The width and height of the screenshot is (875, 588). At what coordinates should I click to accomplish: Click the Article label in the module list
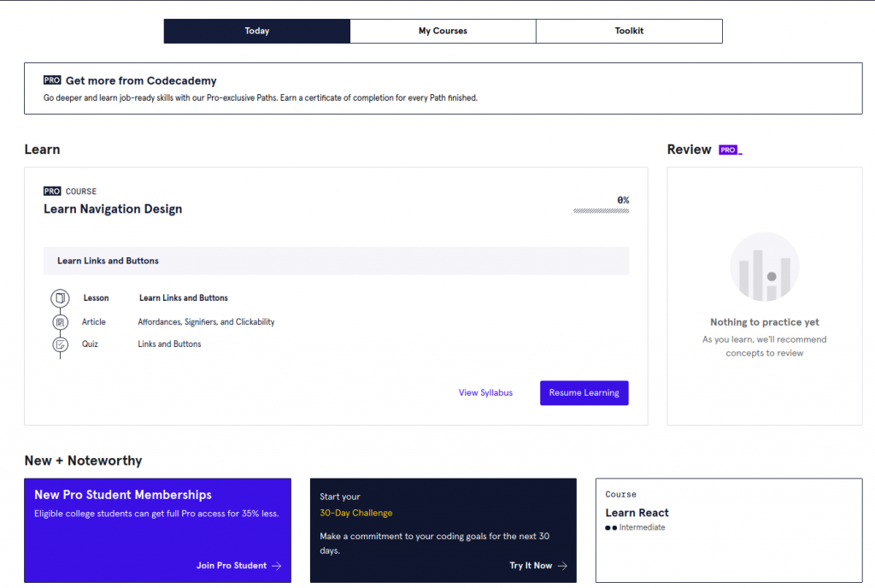[94, 322]
